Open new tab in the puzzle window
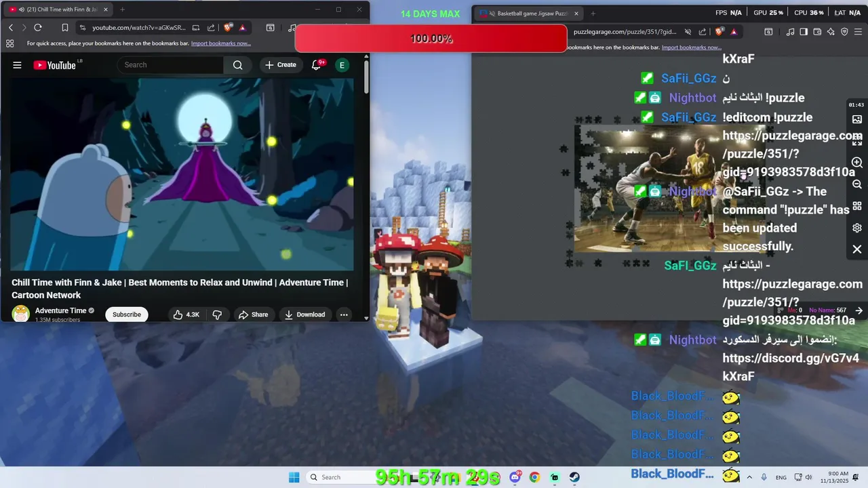868x488 pixels. 593,13
